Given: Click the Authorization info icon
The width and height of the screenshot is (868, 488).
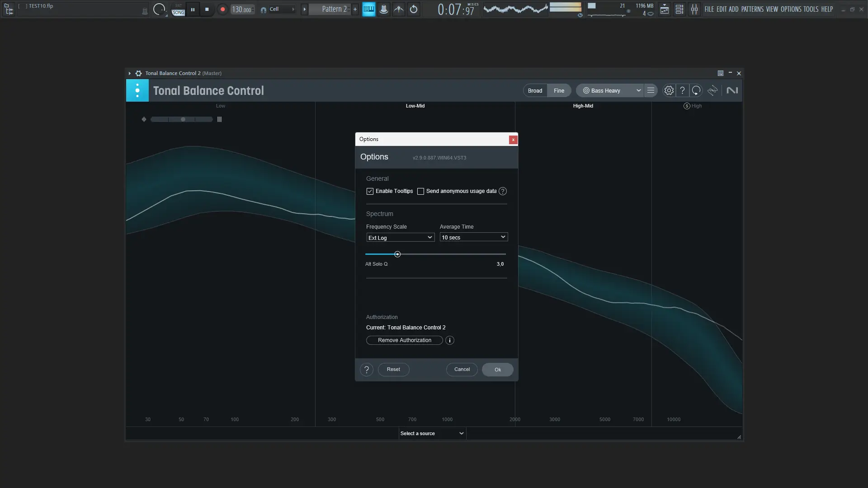Looking at the screenshot, I should pos(449,340).
